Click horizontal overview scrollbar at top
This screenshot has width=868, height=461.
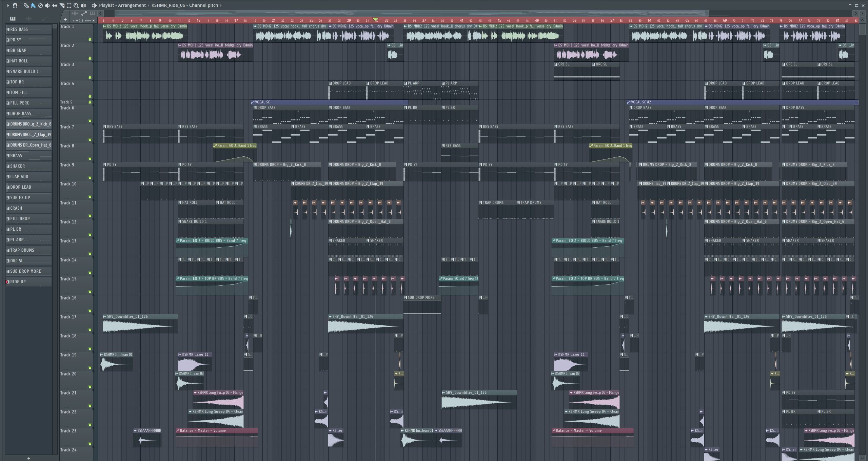click(411, 13)
